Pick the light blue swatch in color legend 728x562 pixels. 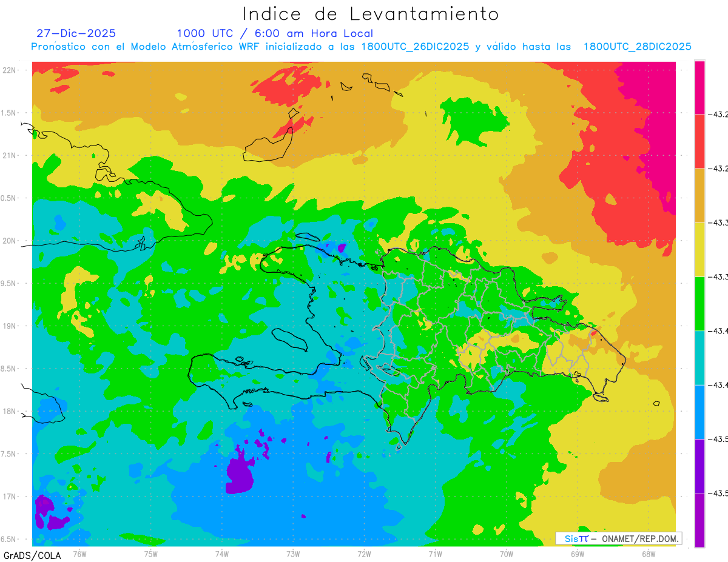tap(699, 412)
